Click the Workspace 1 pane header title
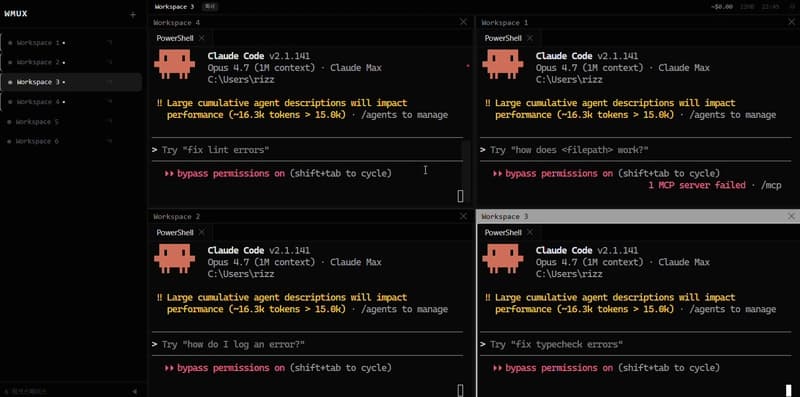 coord(505,22)
